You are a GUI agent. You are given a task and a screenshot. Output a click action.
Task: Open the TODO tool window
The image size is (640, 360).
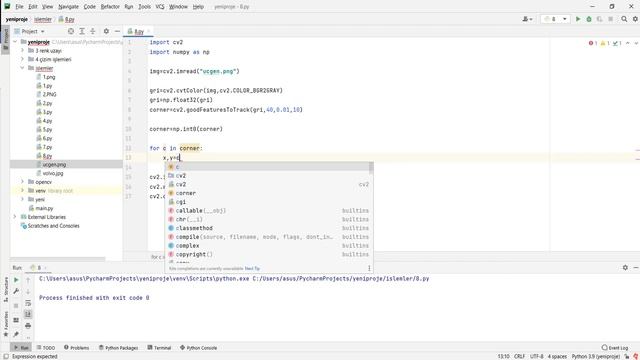click(46, 348)
